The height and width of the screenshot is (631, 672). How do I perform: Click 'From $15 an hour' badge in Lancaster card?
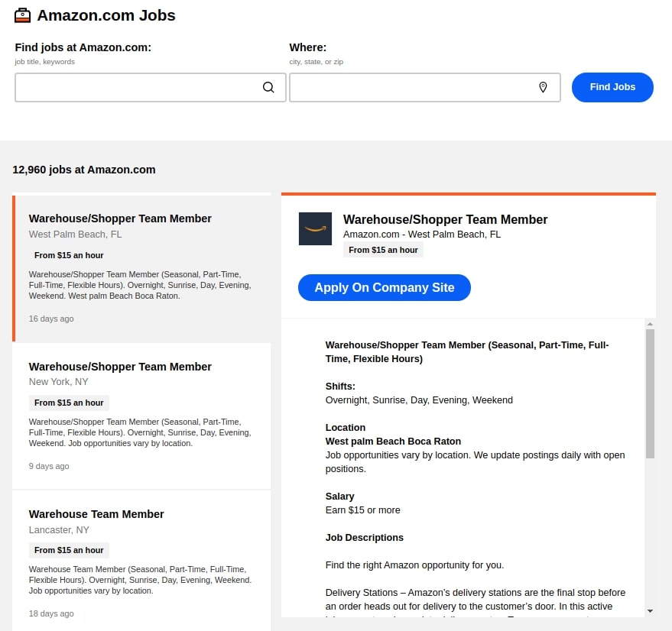pyautogui.click(x=69, y=550)
